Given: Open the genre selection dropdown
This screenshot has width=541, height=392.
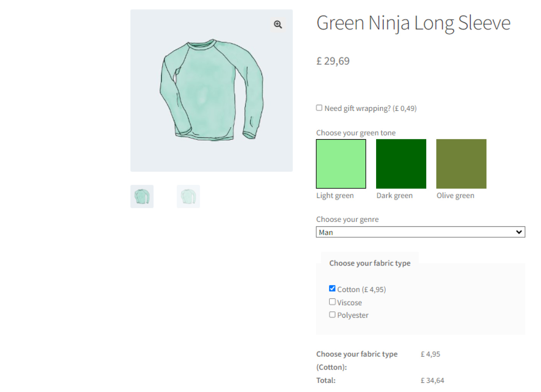Looking at the screenshot, I should (420, 232).
